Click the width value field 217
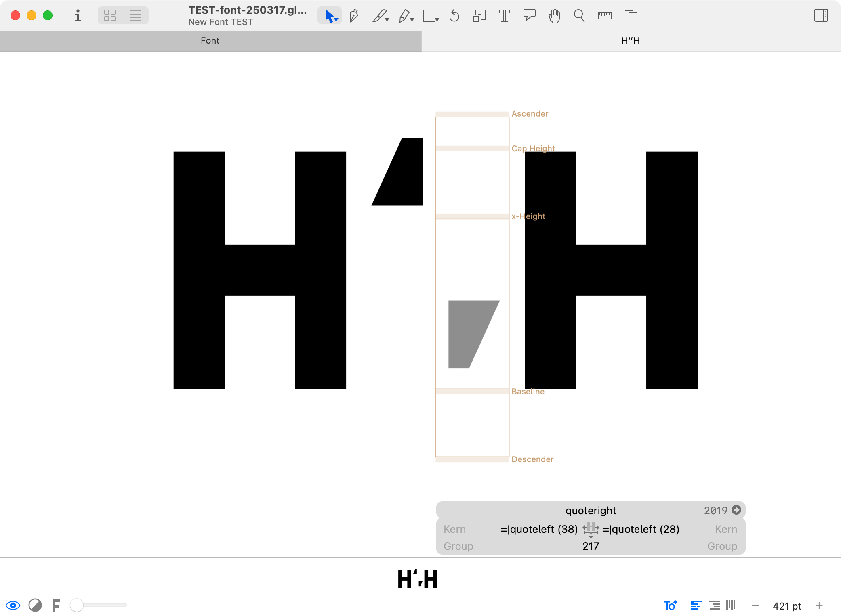841x616 pixels. [x=591, y=546]
